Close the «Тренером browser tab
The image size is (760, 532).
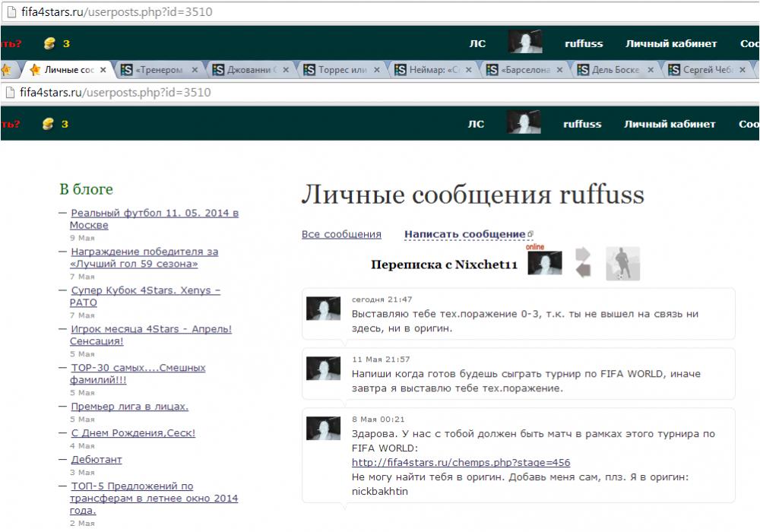pos(195,70)
